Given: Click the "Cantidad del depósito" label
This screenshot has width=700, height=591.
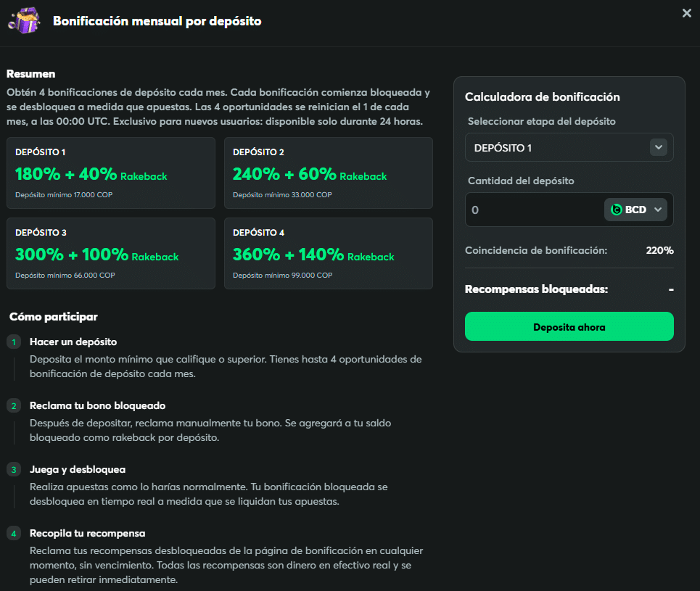Looking at the screenshot, I should pyautogui.click(x=521, y=181).
